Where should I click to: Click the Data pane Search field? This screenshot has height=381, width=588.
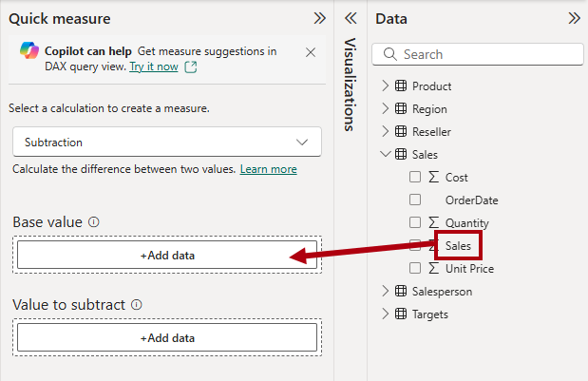478,54
